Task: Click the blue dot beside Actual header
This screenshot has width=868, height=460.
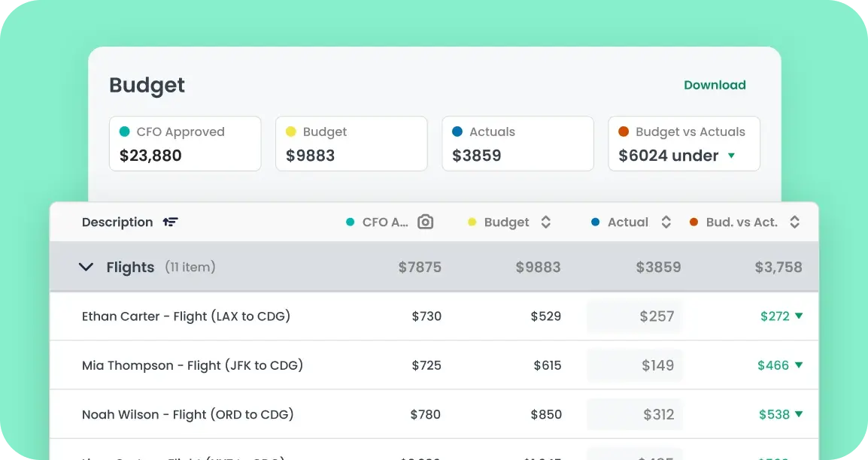Action: pos(595,222)
